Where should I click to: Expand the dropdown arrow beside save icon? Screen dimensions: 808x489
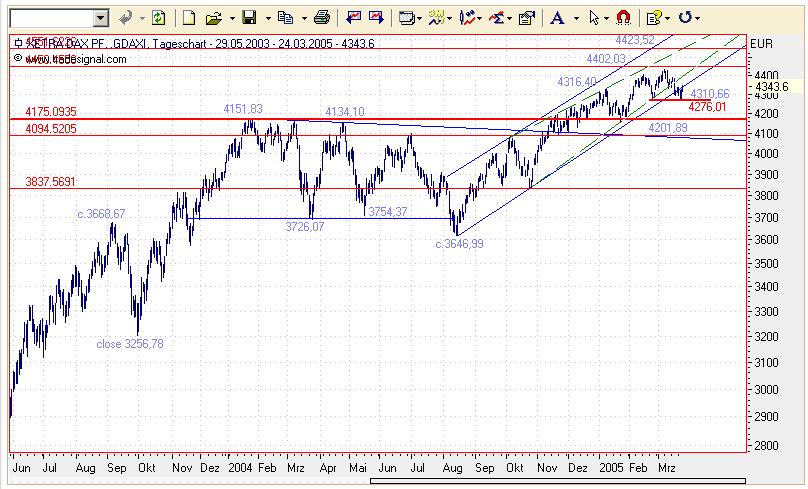point(268,19)
